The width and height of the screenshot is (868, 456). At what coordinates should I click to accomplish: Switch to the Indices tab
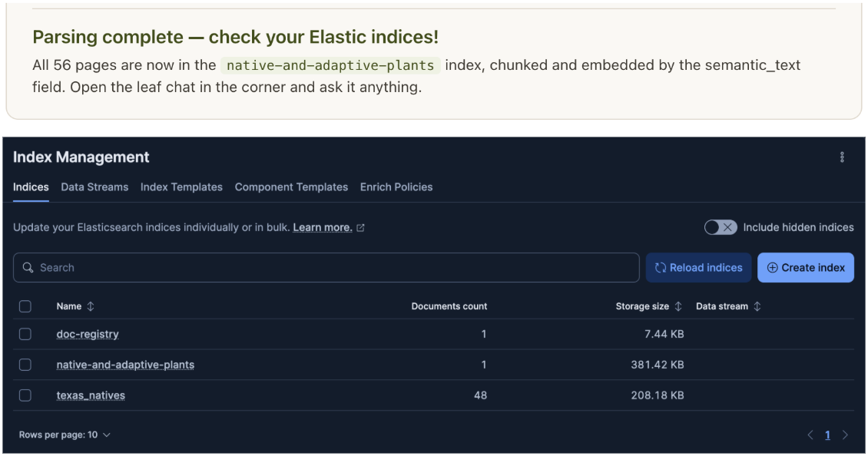coord(31,187)
